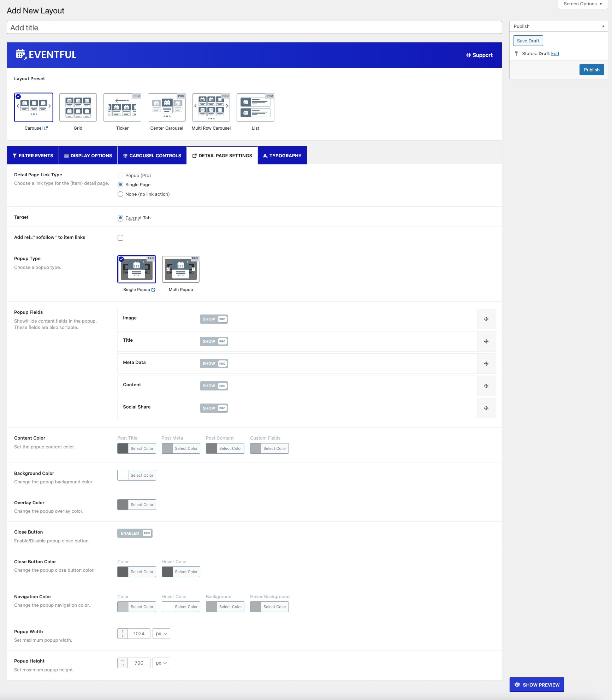Check the rel nofollow item links checkbox
This screenshot has height=700, width=612.
[120, 238]
